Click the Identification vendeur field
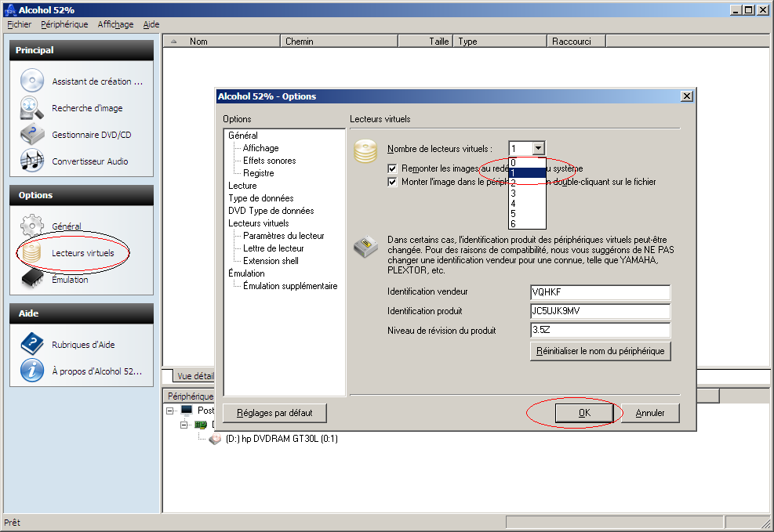The width and height of the screenshot is (774, 532). point(600,292)
